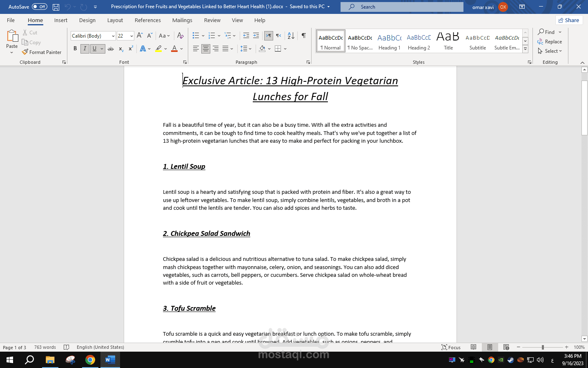Viewport: 588px width, 368px height.
Task: Click the word count in status bar
Action: (x=45, y=347)
